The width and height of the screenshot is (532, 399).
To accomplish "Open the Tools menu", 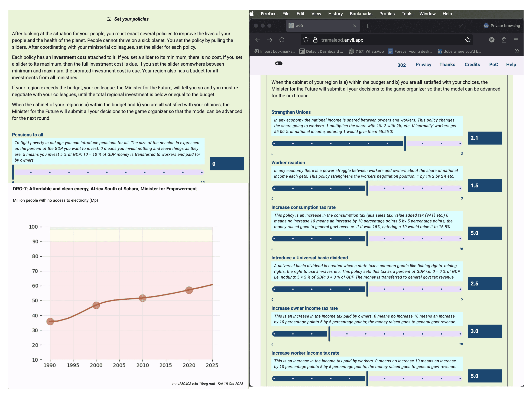I will coord(407,14).
